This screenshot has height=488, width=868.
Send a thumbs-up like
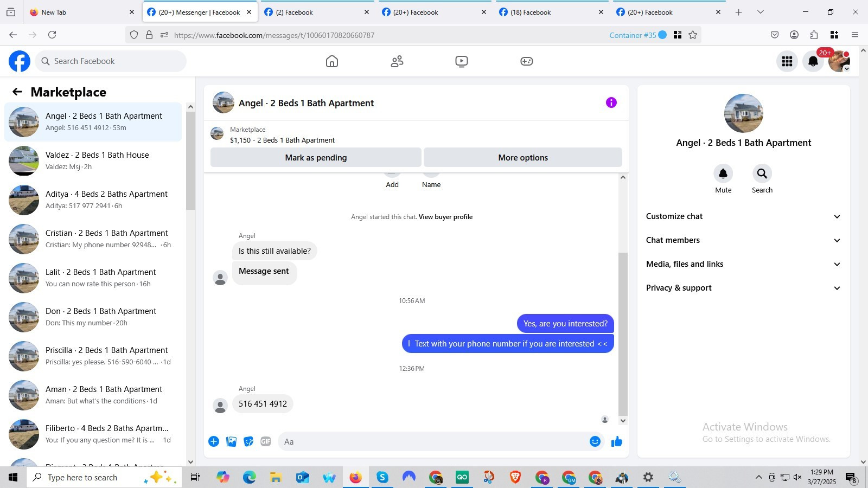pyautogui.click(x=617, y=441)
